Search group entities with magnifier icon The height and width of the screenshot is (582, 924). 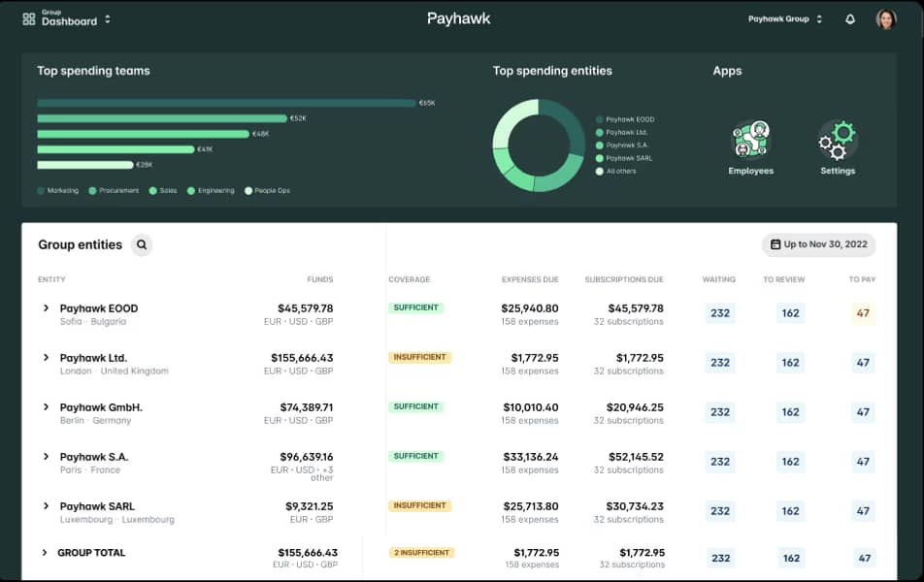(x=142, y=244)
